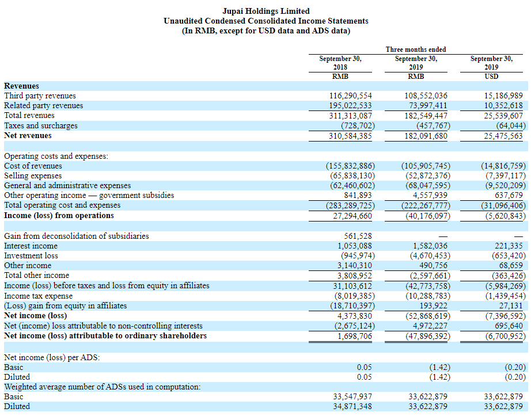Select "Net (income) loss attributable to non-controlling interests"

pyautogui.click(x=103, y=326)
